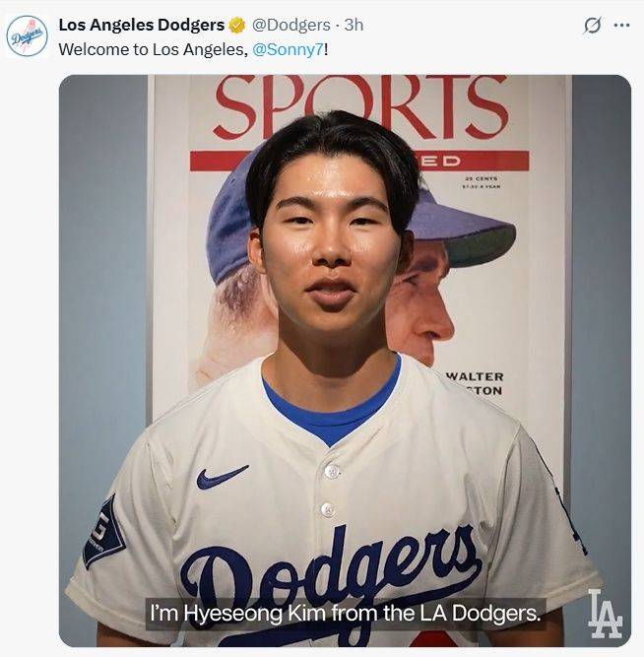Click the gold verified badge
This screenshot has width=644, height=657.
(237, 26)
